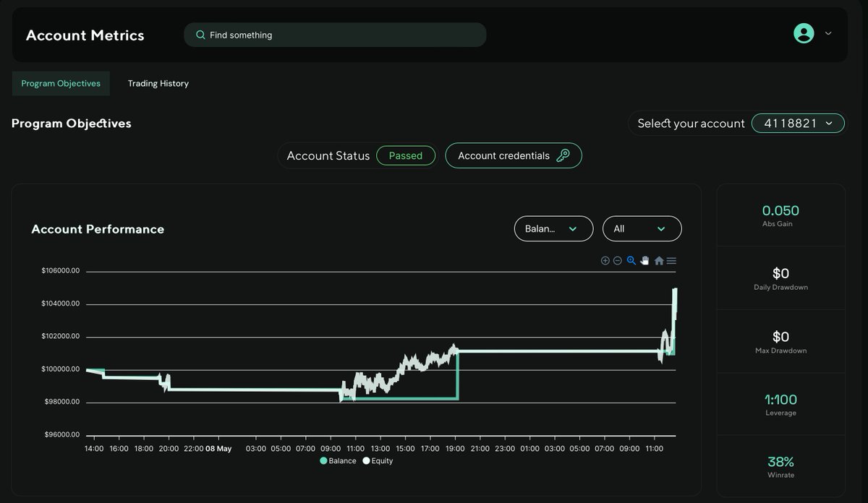868x503 pixels.
Task: Click the key icon in Account credentials
Action: [x=563, y=155]
